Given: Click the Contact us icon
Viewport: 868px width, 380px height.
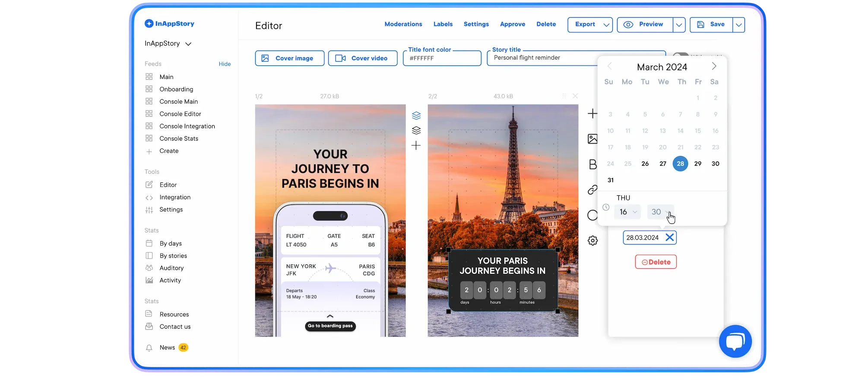Looking at the screenshot, I should [x=149, y=327].
